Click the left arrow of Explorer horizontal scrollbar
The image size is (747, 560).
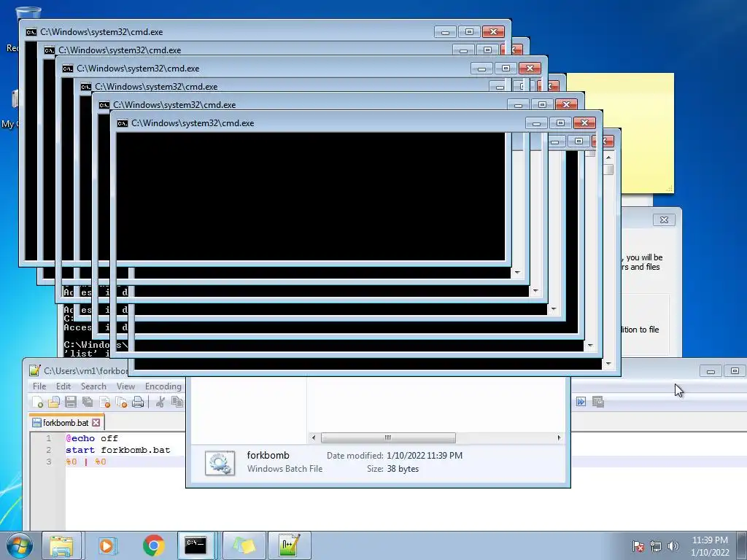pos(313,437)
